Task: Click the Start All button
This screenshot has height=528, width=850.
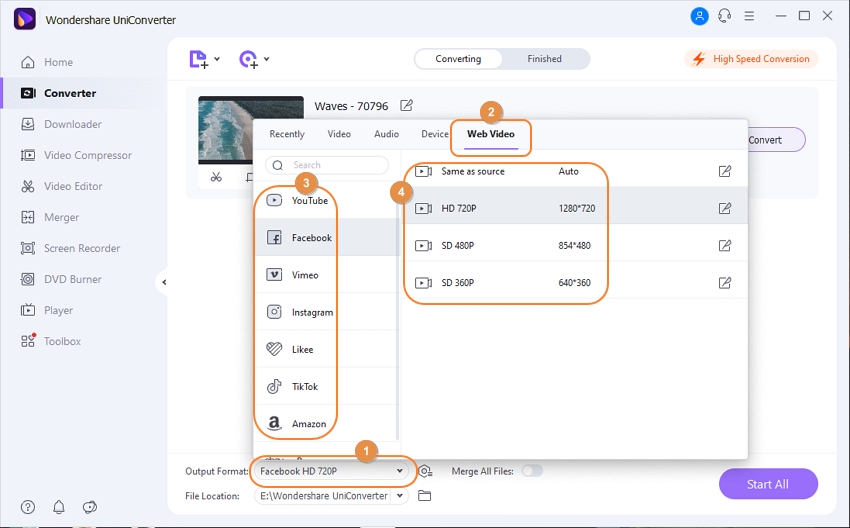Action: tap(768, 484)
